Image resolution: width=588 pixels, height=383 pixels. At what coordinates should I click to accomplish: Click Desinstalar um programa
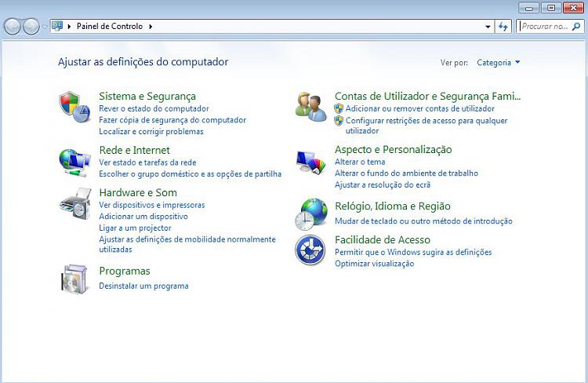pyautogui.click(x=143, y=286)
